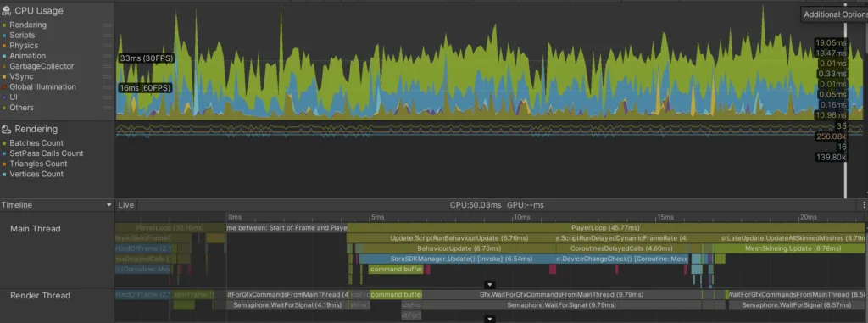Grab the reorder handle on the Rendering category row
Image resolution: width=868 pixels, height=323 pixels.
[108, 25]
